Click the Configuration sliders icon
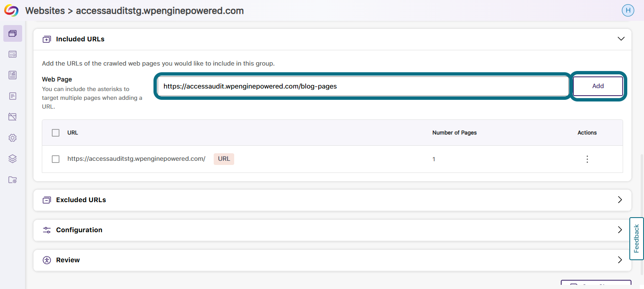Image resolution: width=644 pixels, height=289 pixels. click(46, 230)
